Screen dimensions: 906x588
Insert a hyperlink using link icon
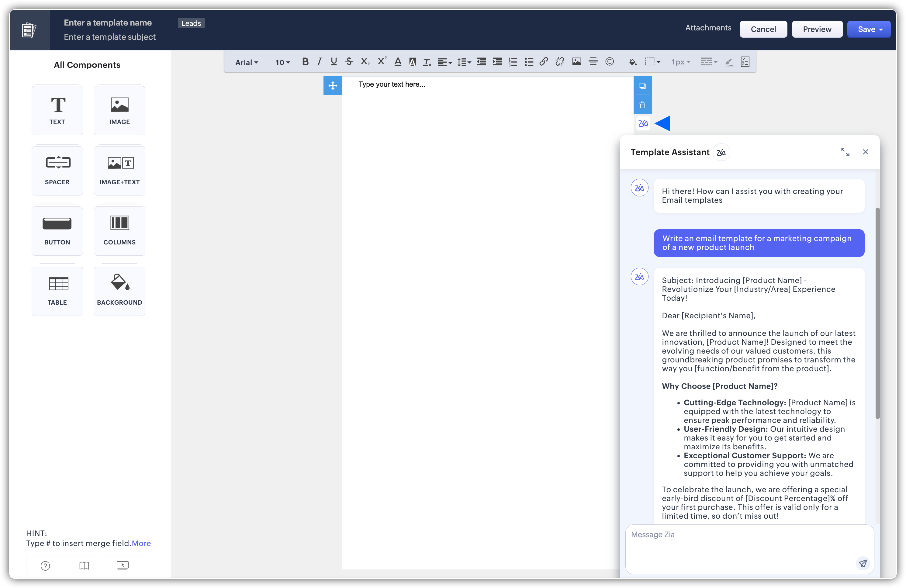[543, 62]
